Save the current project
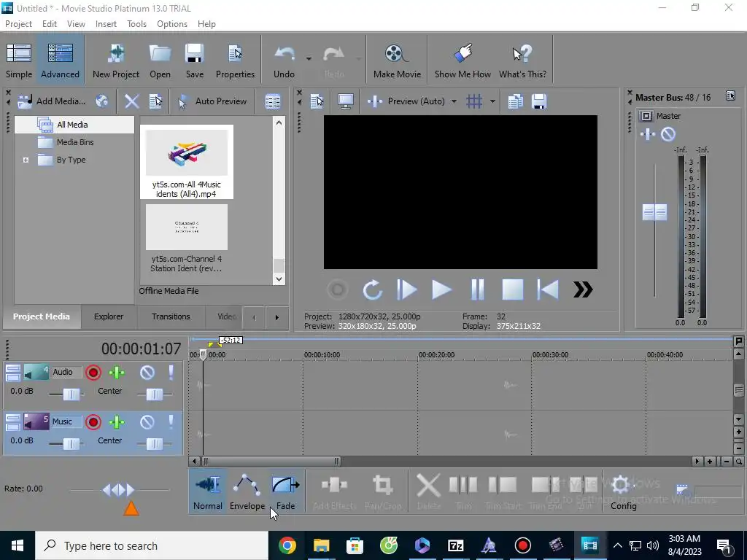The width and height of the screenshot is (747, 560). coord(194,61)
